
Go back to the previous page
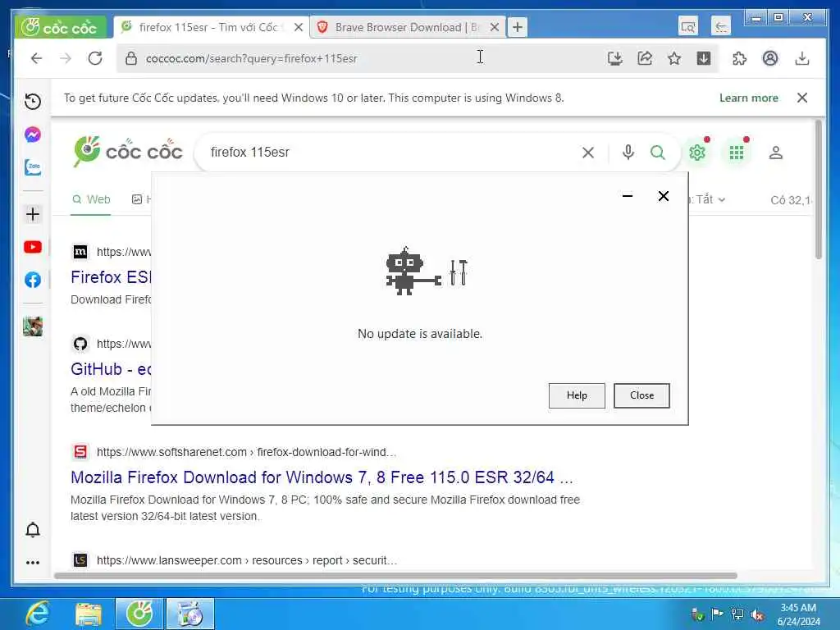[x=36, y=58]
